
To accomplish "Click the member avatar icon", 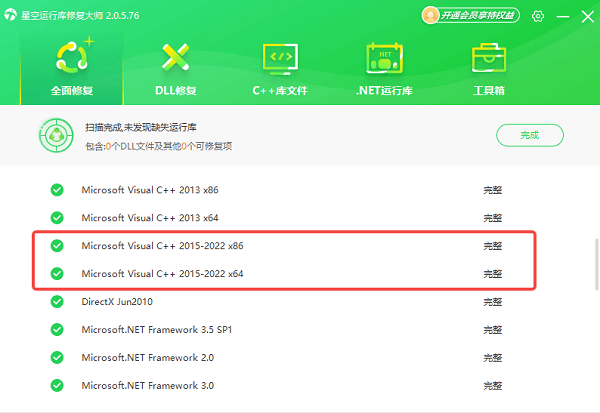I will [x=430, y=15].
